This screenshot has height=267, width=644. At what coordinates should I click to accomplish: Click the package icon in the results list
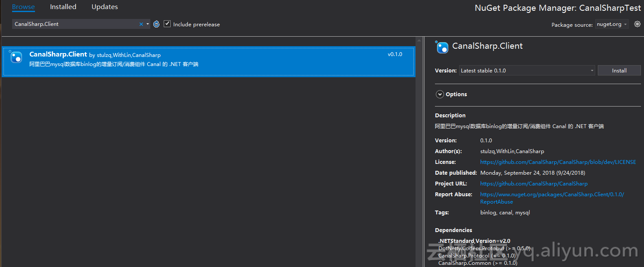pyautogui.click(x=16, y=57)
